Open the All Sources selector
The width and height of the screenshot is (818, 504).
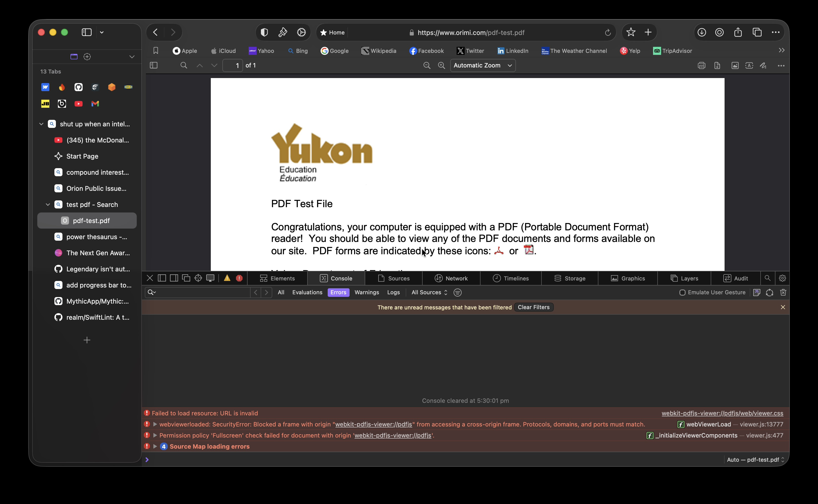point(429,292)
